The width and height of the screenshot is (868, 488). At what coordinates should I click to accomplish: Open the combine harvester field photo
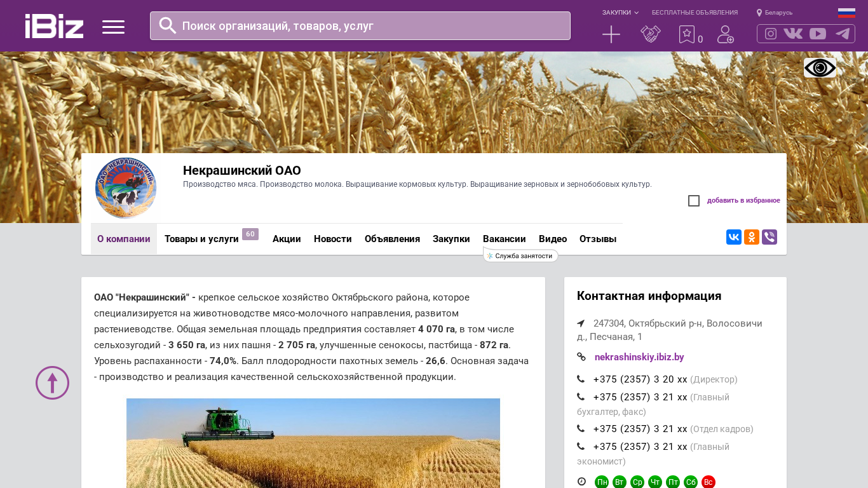click(x=313, y=443)
